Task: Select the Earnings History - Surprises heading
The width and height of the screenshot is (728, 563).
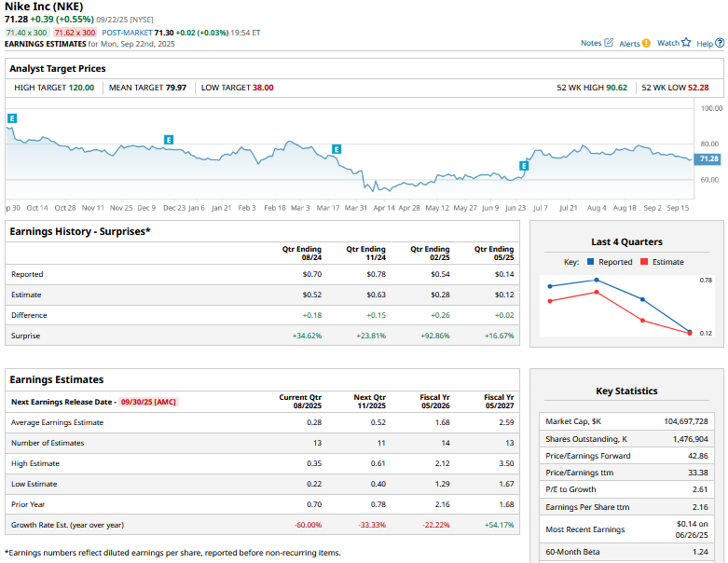Action: [x=80, y=231]
